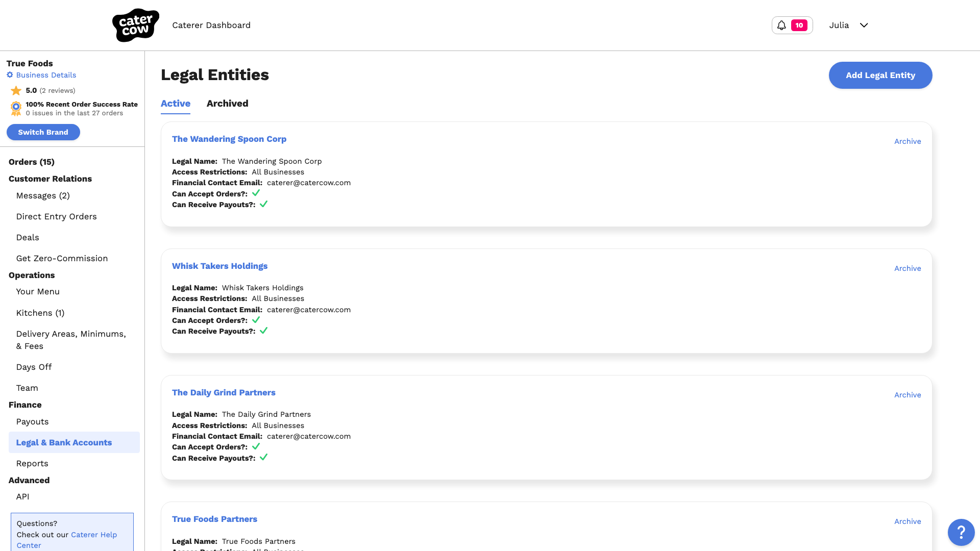
Task: Click the CaterCow logo
Action: [136, 25]
